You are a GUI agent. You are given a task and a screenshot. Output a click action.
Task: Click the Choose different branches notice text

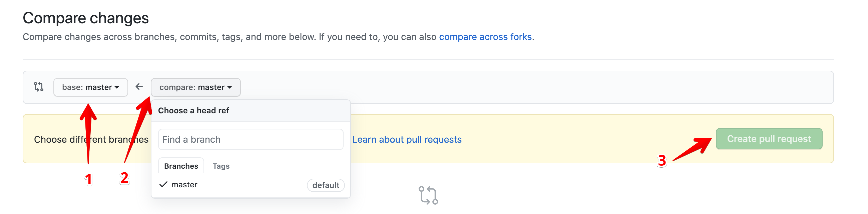pyautogui.click(x=61, y=139)
